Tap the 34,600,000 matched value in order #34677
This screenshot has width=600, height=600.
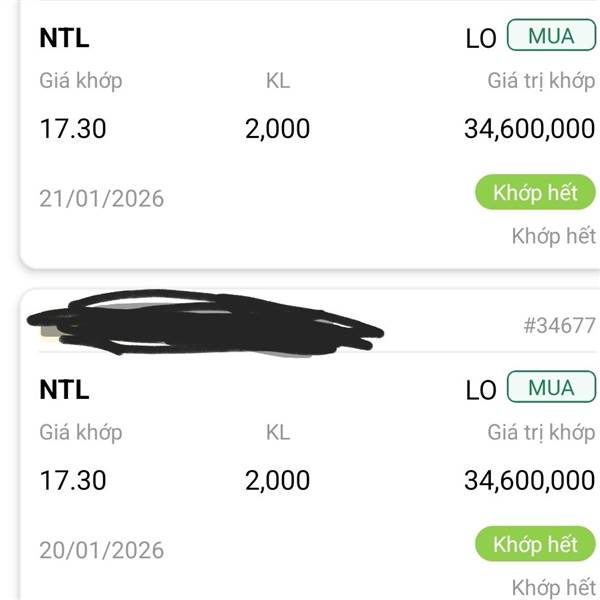point(529,480)
